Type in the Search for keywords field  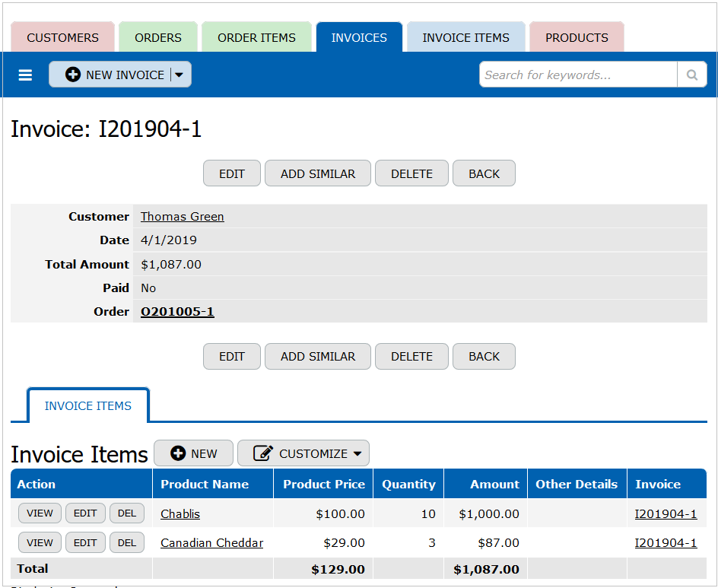click(x=578, y=75)
